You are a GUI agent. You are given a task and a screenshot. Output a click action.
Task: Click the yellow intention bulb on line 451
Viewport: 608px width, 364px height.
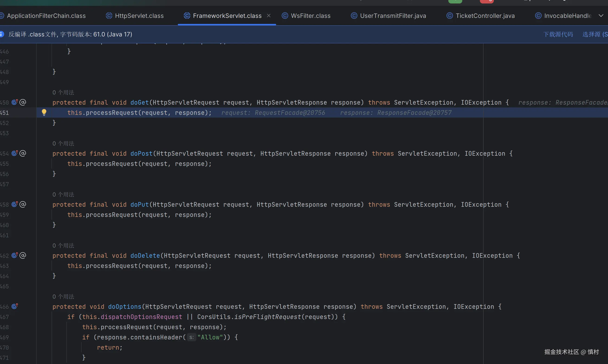click(44, 112)
